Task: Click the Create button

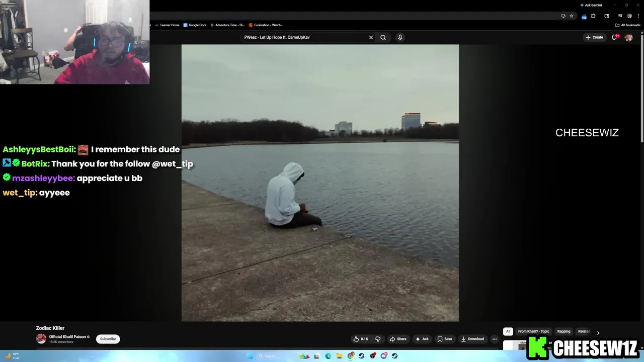Action: (594, 37)
